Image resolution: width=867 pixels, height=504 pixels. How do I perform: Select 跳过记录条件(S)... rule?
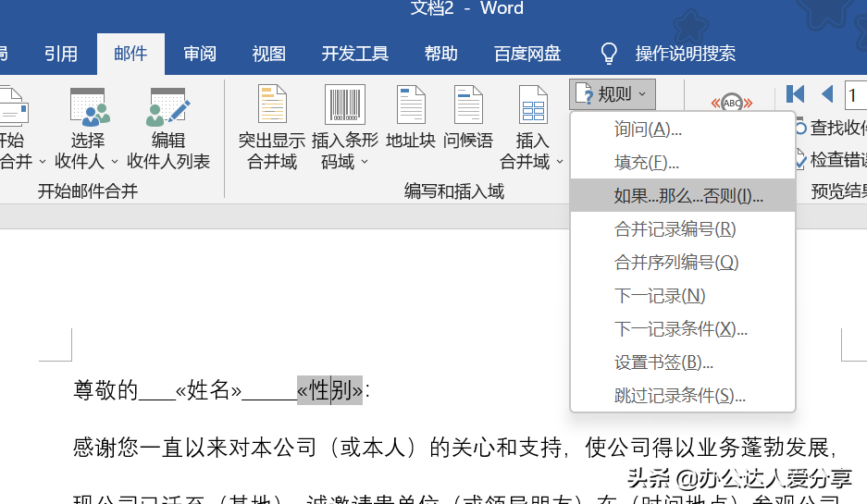[x=683, y=395]
